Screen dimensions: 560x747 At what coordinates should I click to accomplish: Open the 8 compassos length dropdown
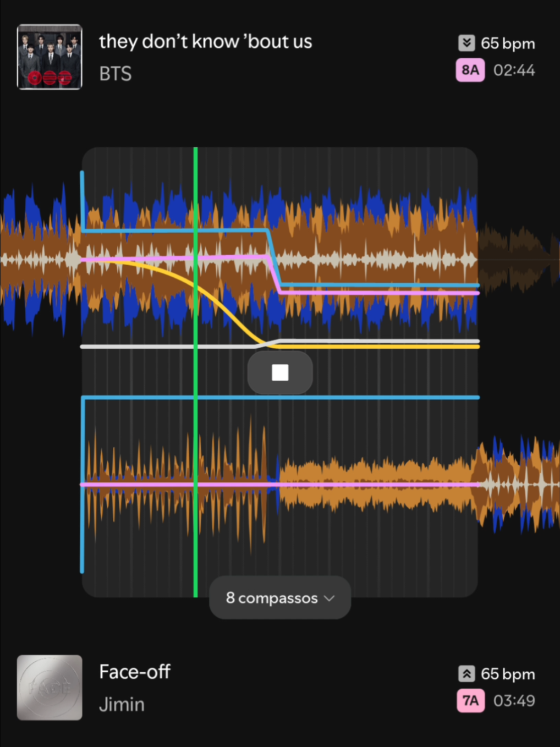280,598
